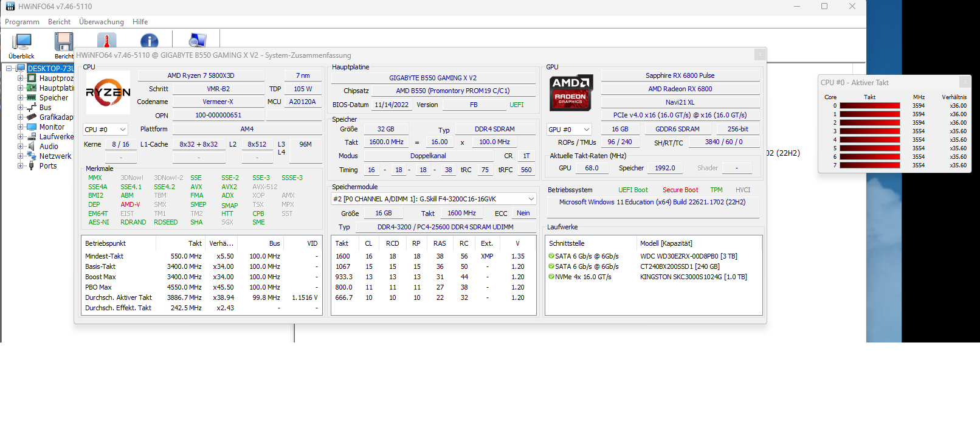Click the Vermeer-X codename field

218,102
